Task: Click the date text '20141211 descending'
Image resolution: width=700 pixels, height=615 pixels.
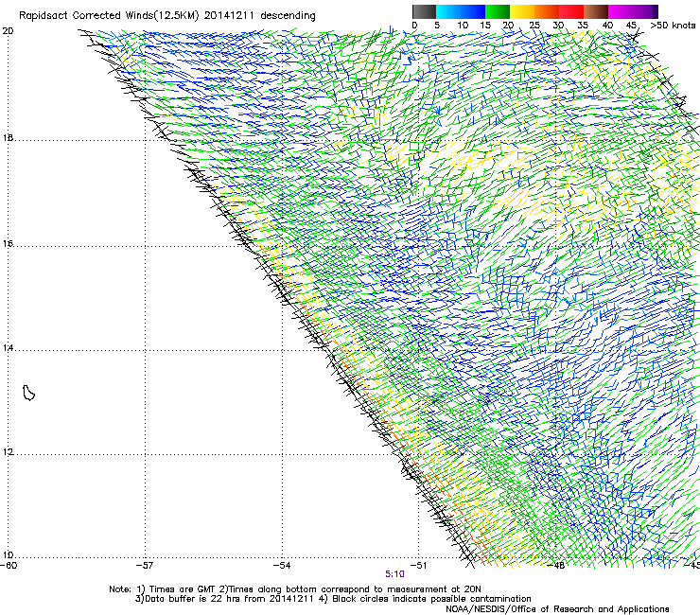Action: pyautogui.click(x=260, y=16)
